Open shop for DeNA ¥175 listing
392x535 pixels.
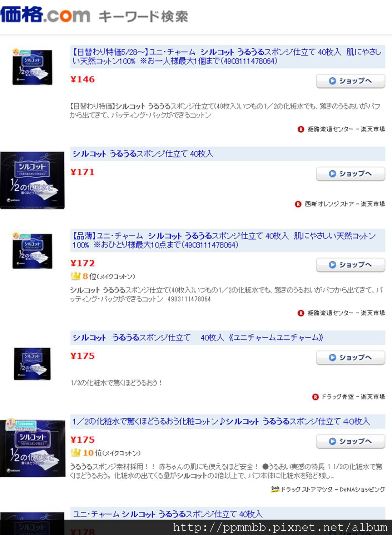point(350,441)
